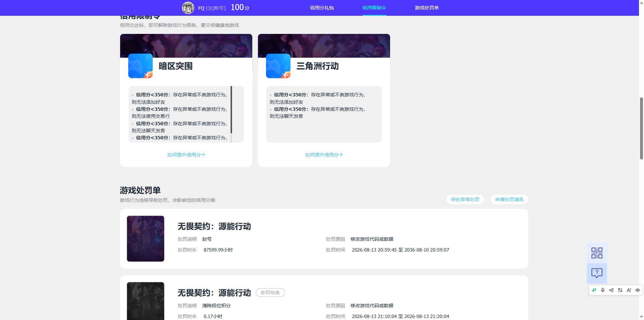Click the 暗区突围 game app icon
The height and width of the screenshot is (320, 644).
(x=140, y=66)
